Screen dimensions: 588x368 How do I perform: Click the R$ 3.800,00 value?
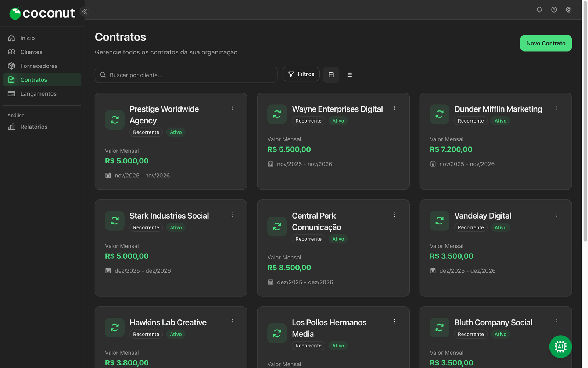pyautogui.click(x=127, y=363)
